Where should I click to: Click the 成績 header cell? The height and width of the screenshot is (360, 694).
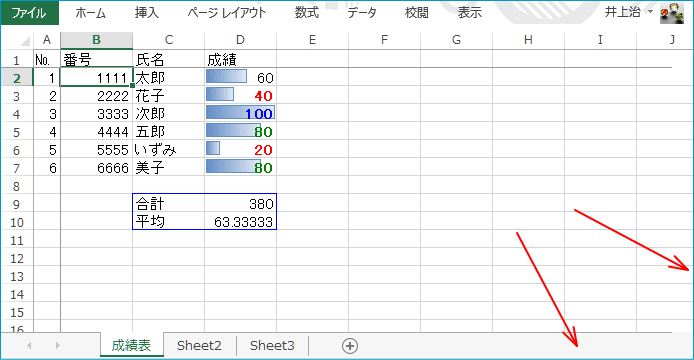[240, 59]
